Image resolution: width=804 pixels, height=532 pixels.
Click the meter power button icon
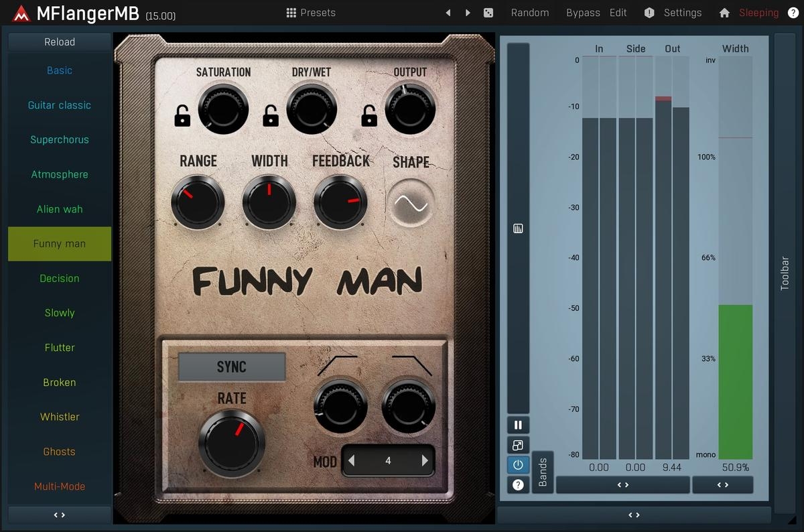(x=518, y=464)
